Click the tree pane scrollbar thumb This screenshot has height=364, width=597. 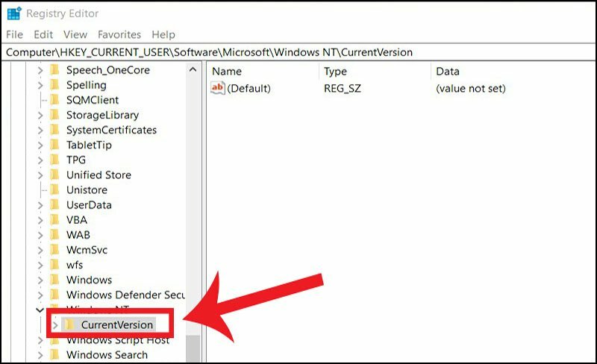193,348
